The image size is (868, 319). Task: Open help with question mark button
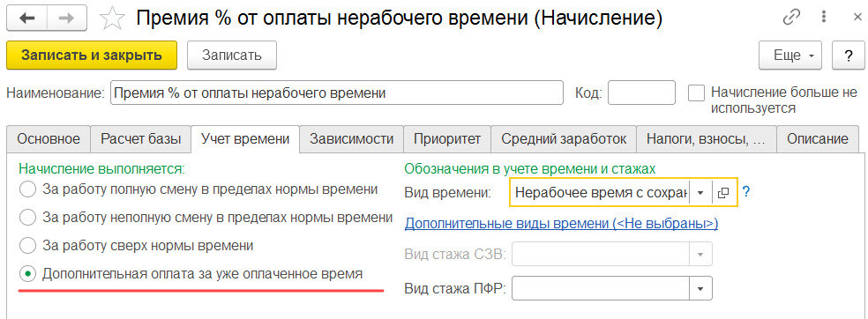click(848, 56)
